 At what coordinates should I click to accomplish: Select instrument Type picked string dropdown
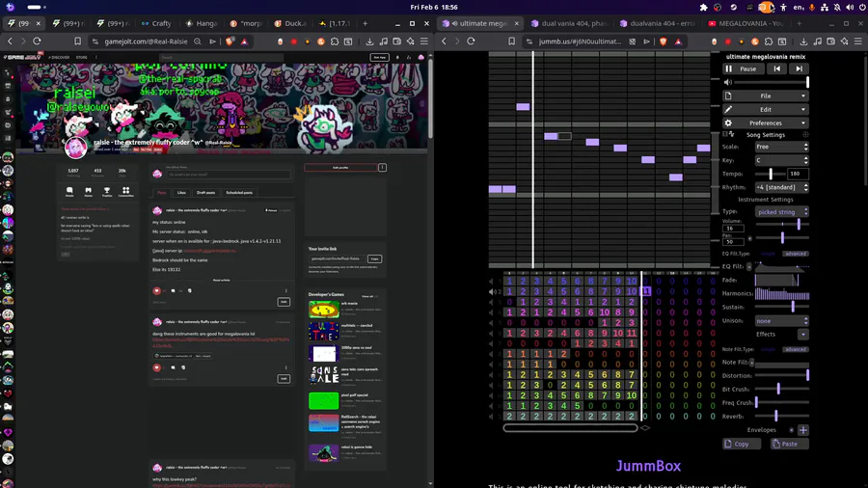pyautogui.click(x=781, y=212)
